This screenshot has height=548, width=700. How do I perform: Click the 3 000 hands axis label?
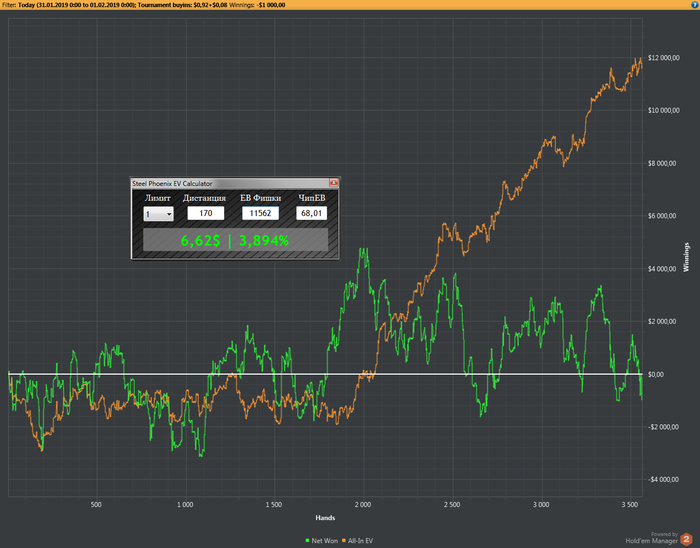point(541,505)
